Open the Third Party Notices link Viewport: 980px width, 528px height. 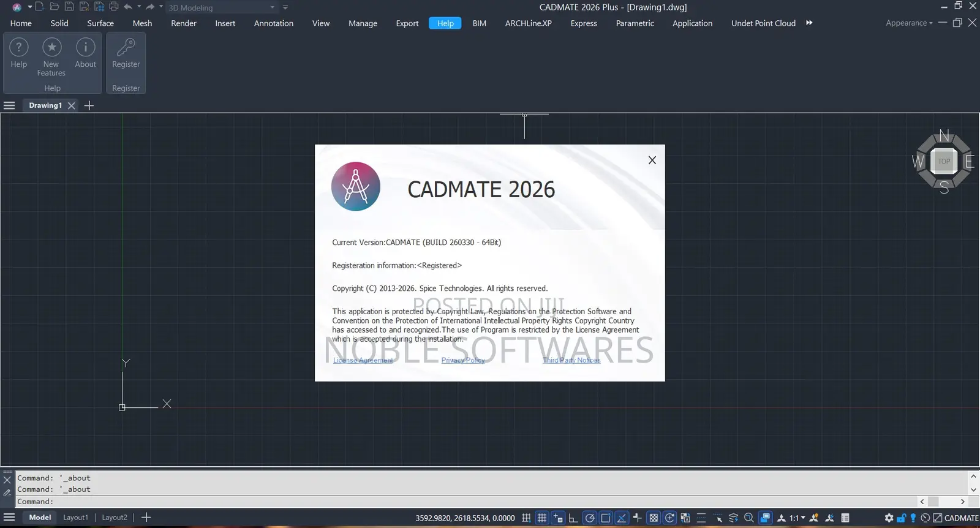pos(571,360)
